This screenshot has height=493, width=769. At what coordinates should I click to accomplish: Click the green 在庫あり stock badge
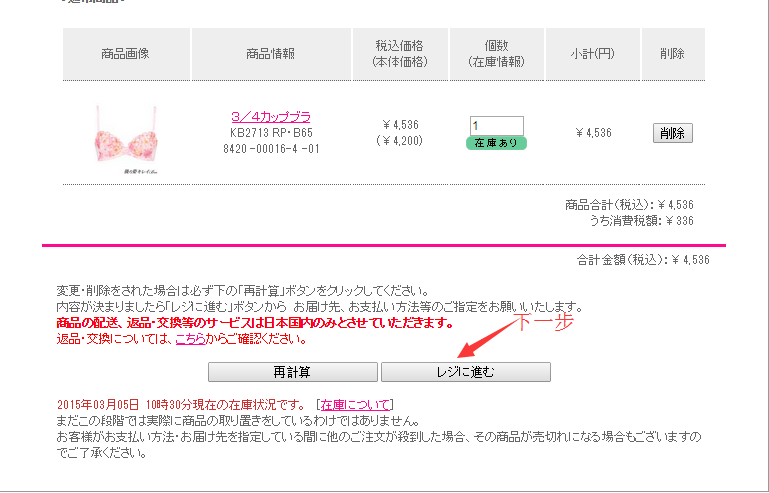[x=496, y=143]
